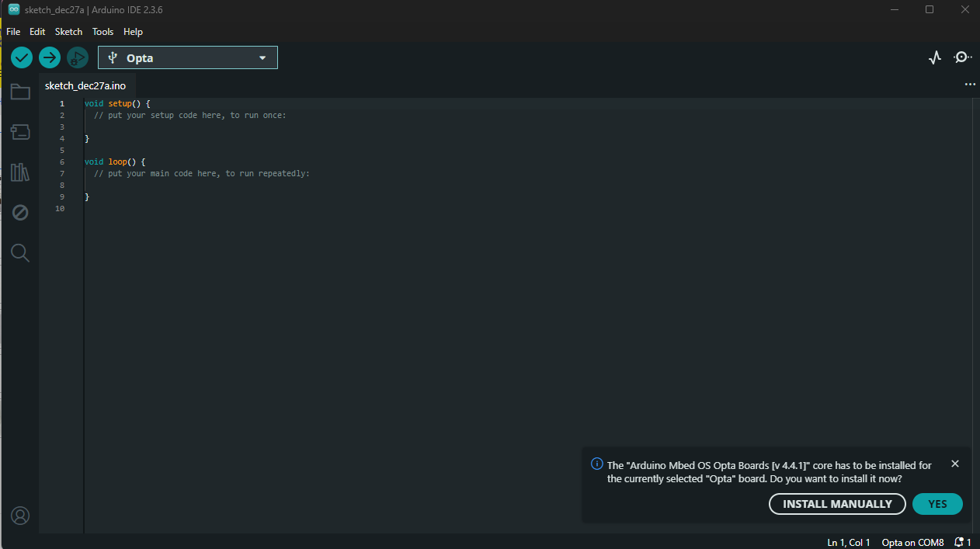The image size is (980, 549).
Task: Open the Tools menu
Action: 103,32
